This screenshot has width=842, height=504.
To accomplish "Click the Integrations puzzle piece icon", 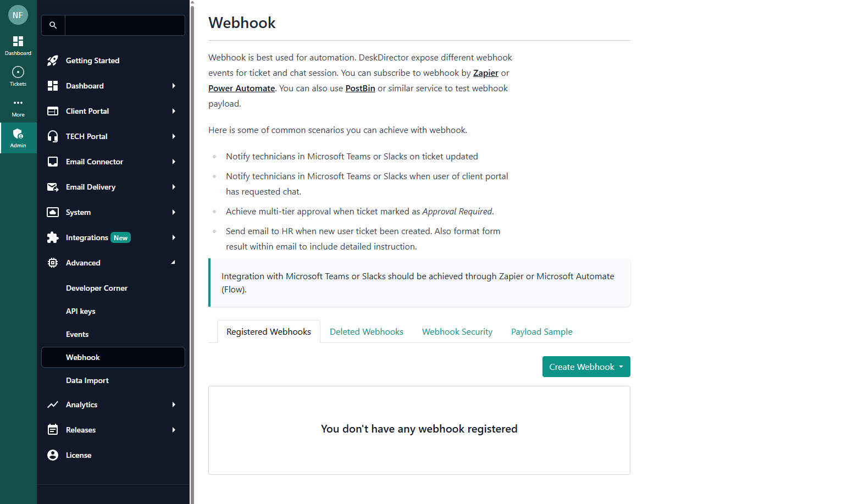I will (53, 237).
